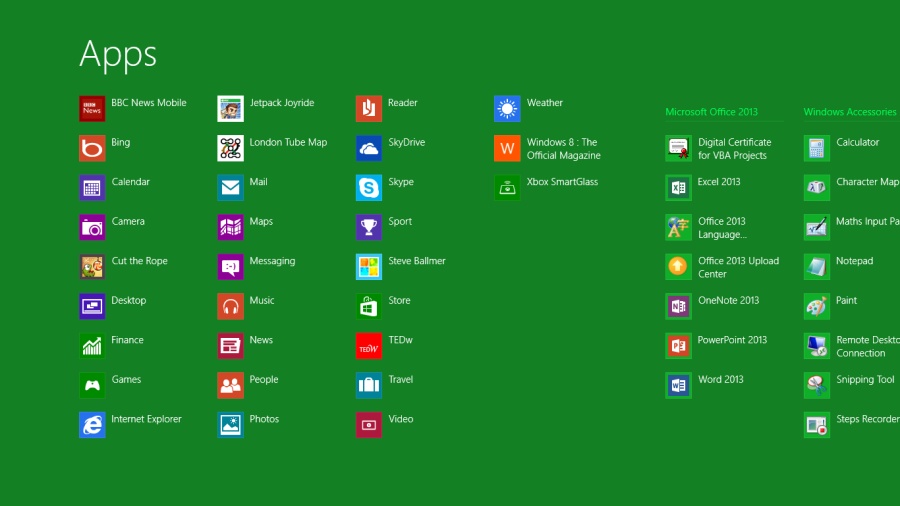This screenshot has width=900, height=506.
Task: Launch the Messaging app icon
Action: pos(230,267)
